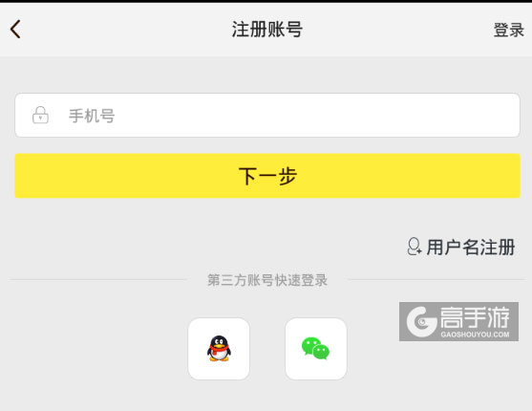Click the empty right side of the phone field
532x411 pixels.
click(373, 115)
